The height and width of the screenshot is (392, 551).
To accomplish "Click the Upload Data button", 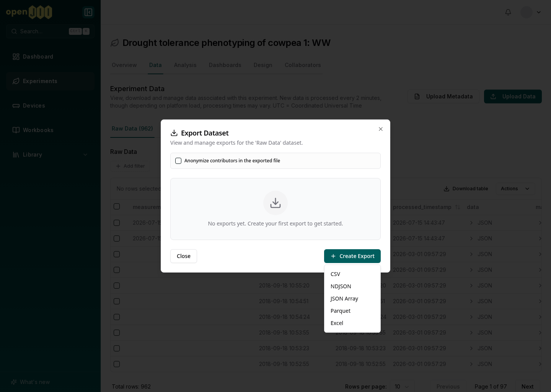I will tap(513, 96).
